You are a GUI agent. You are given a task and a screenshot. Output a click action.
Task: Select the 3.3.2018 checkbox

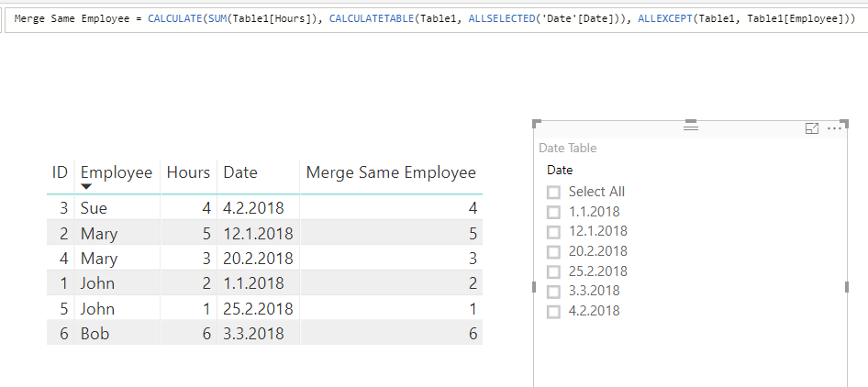click(x=553, y=292)
